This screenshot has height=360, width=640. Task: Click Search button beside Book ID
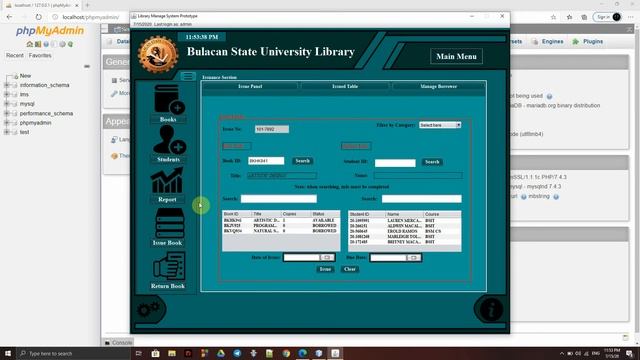point(302,161)
